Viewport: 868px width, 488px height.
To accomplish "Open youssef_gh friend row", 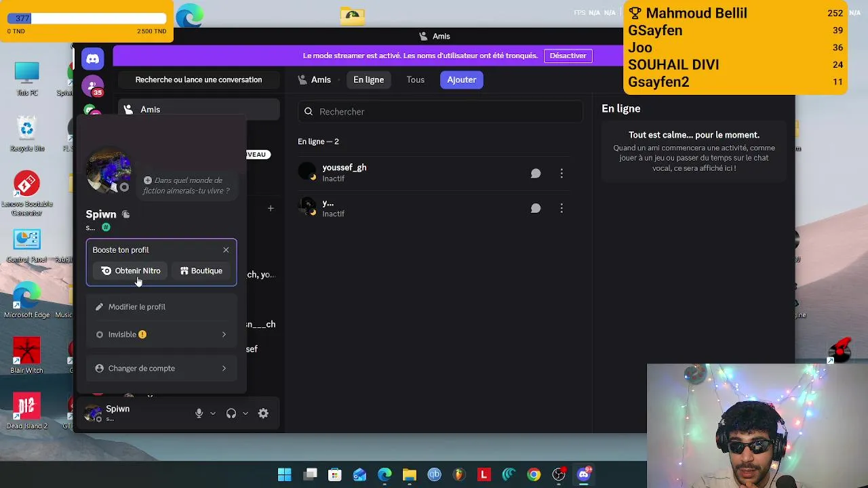I will coord(435,174).
